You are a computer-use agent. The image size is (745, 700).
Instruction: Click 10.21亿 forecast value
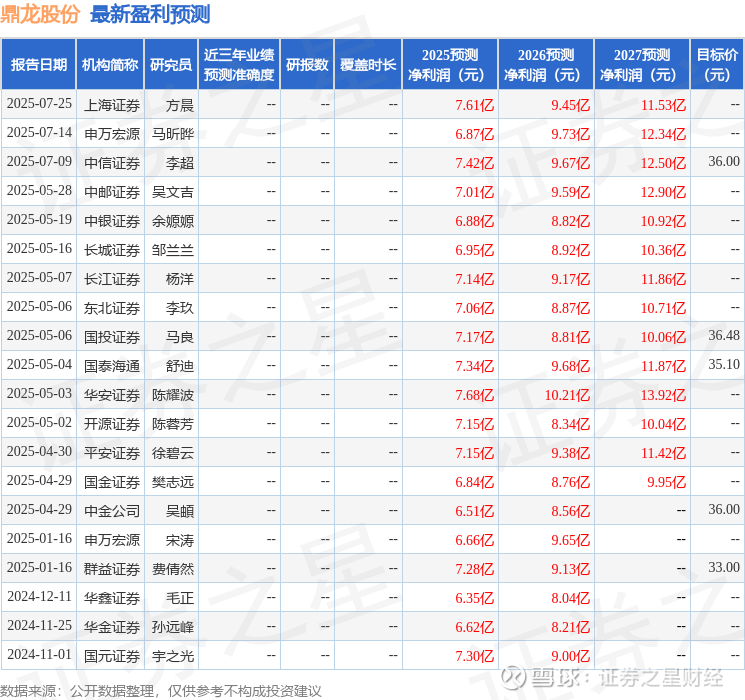click(x=567, y=395)
